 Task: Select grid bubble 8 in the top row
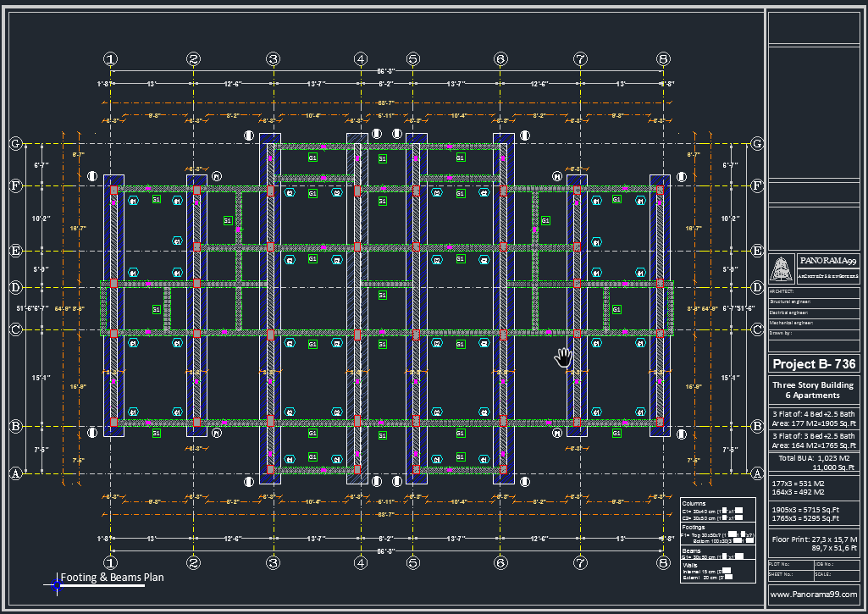click(663, 58)
